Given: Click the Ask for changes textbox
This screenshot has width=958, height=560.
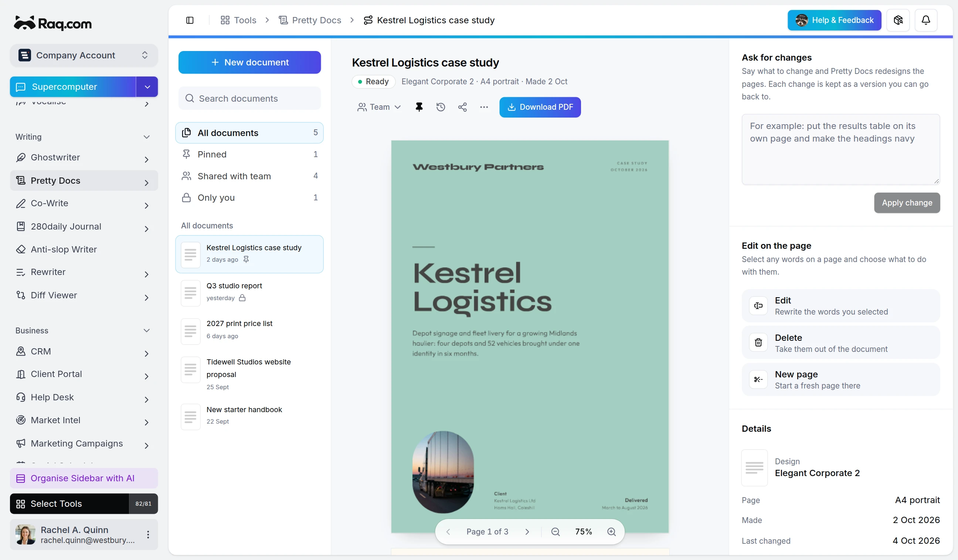Looking at the screenshot, I should pos(840,149).
